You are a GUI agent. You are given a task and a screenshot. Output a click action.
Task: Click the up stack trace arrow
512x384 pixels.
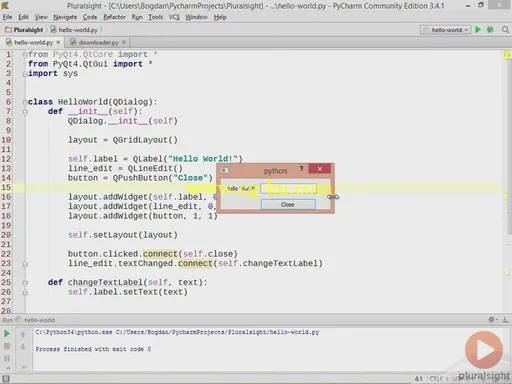coord(23,334)
